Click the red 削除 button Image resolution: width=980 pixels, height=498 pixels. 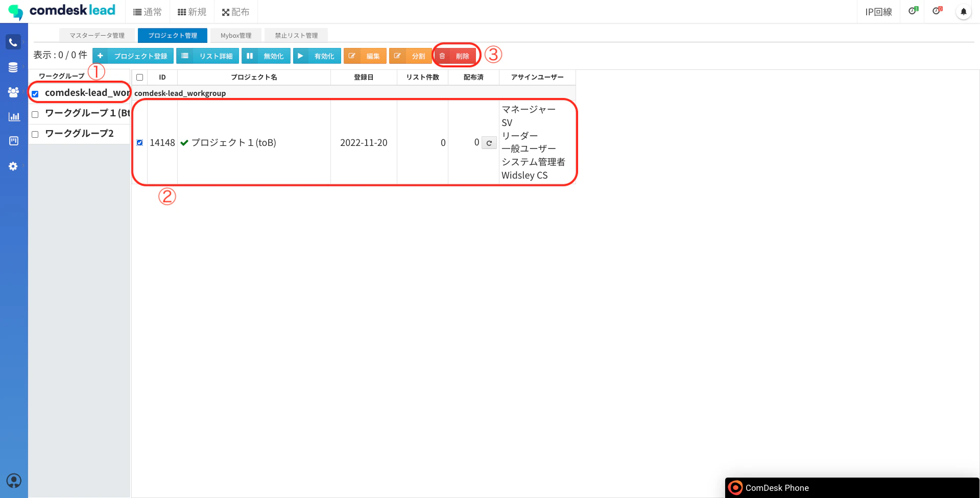(456, 56)
